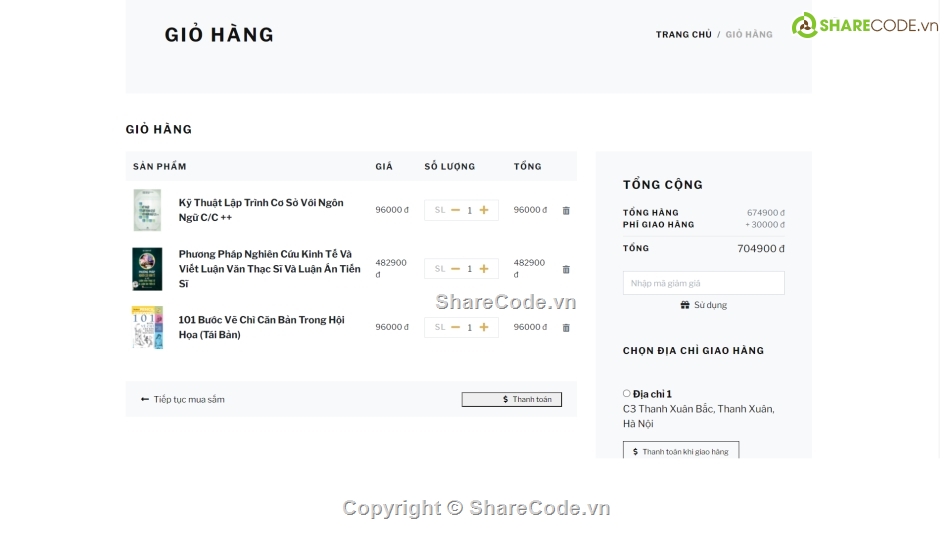
Task: Add one more 101 Bước Vẽ Chì book
Action: tap(484, 327)
